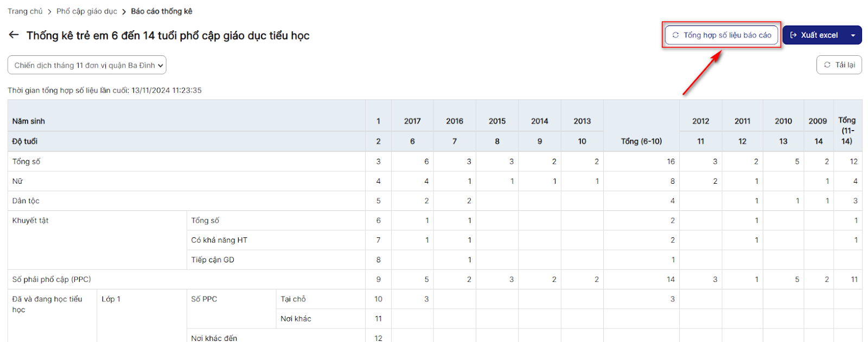The image size is (868, 342).
Task: Click the Dân tộc row label
Action: tap(26, 201)
